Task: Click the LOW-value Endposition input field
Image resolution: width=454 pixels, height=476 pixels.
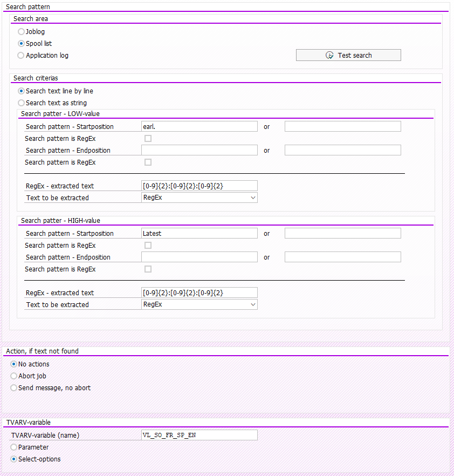Action: (200, 150)
